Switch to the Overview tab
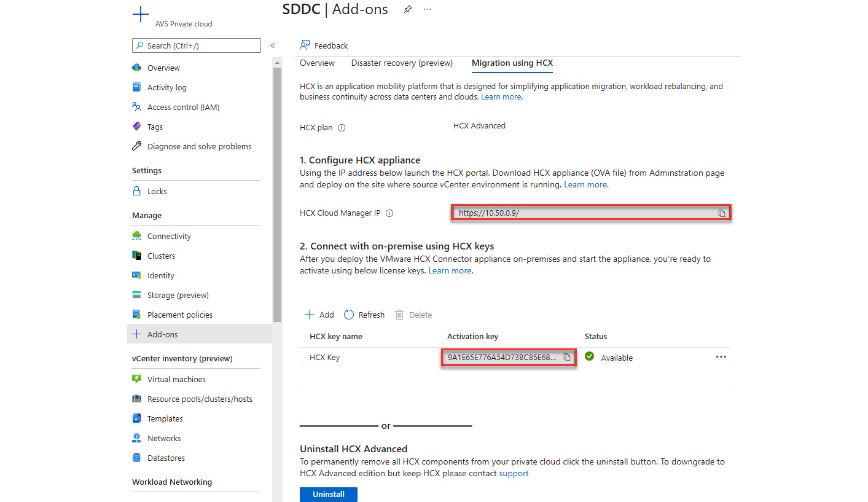Viewport: 868px width, 502px height. pos(317,63)
